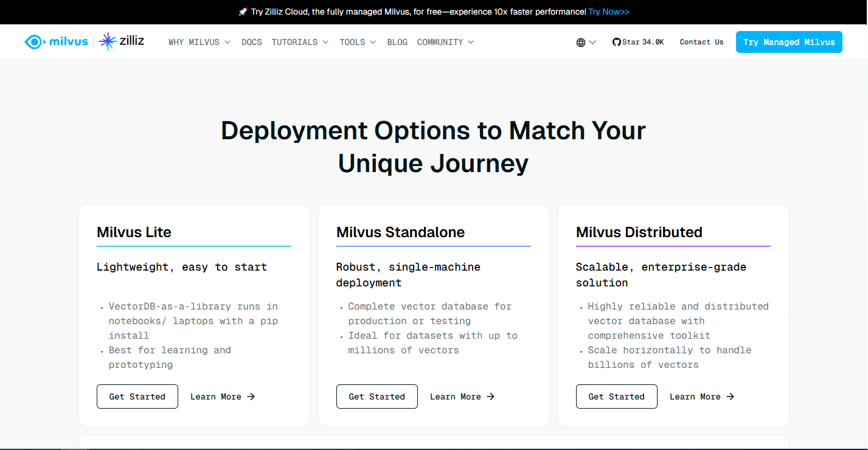868x450 pixels.
Task: Click Get Started for Milvus Standalone
Action: click(377, 396)
